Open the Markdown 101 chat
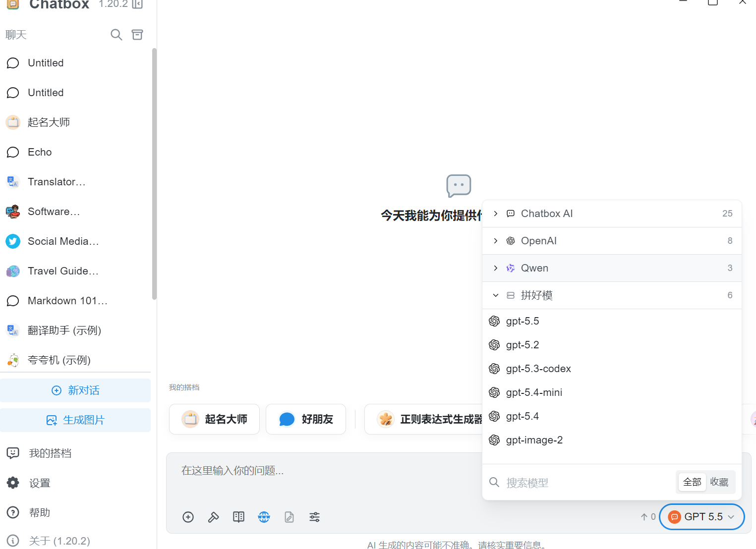This screenshot has height=549, width=756. coord(75,301)
